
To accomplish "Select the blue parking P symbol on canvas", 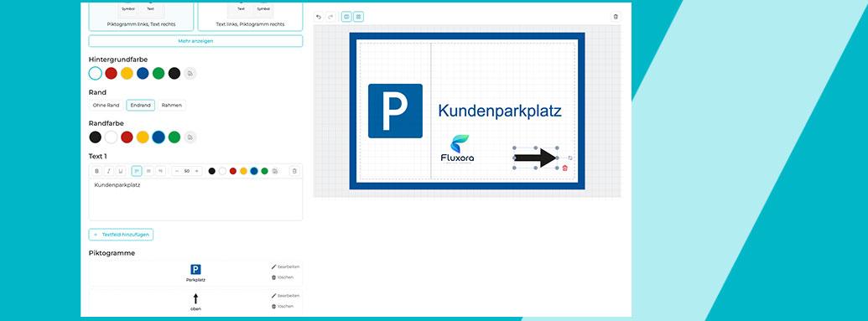I will coord(395,111).
